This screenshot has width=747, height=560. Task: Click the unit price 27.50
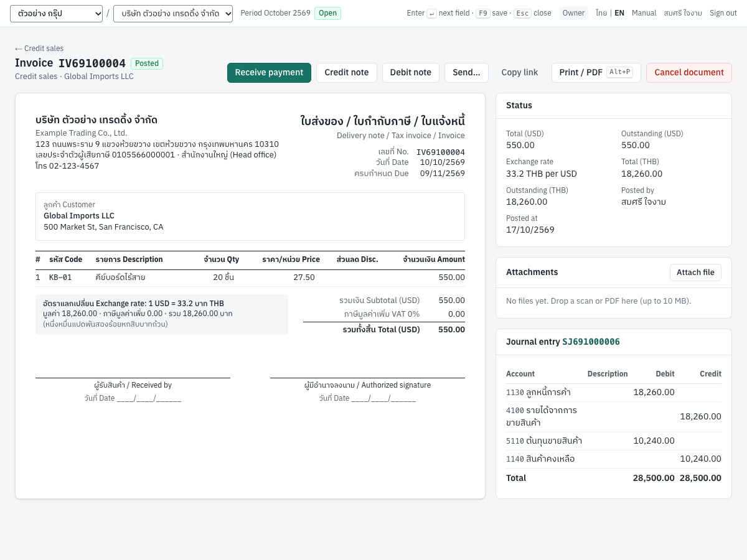(304, 278)
